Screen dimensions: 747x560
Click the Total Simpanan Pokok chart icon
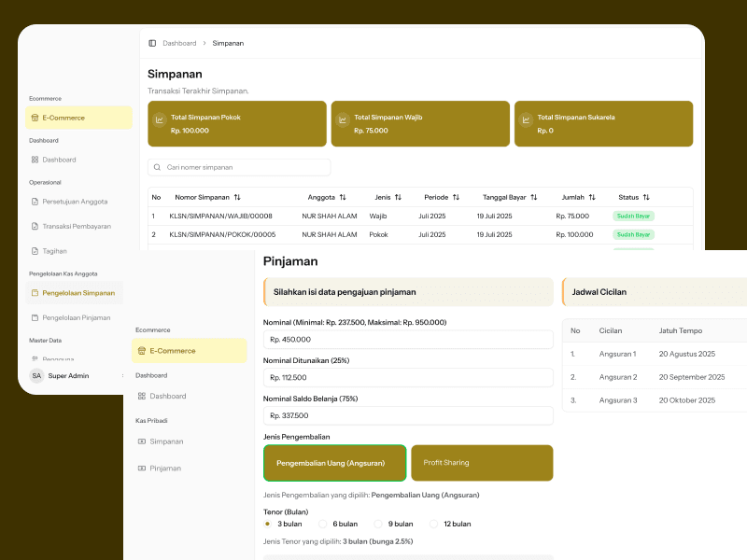(161, 119)
